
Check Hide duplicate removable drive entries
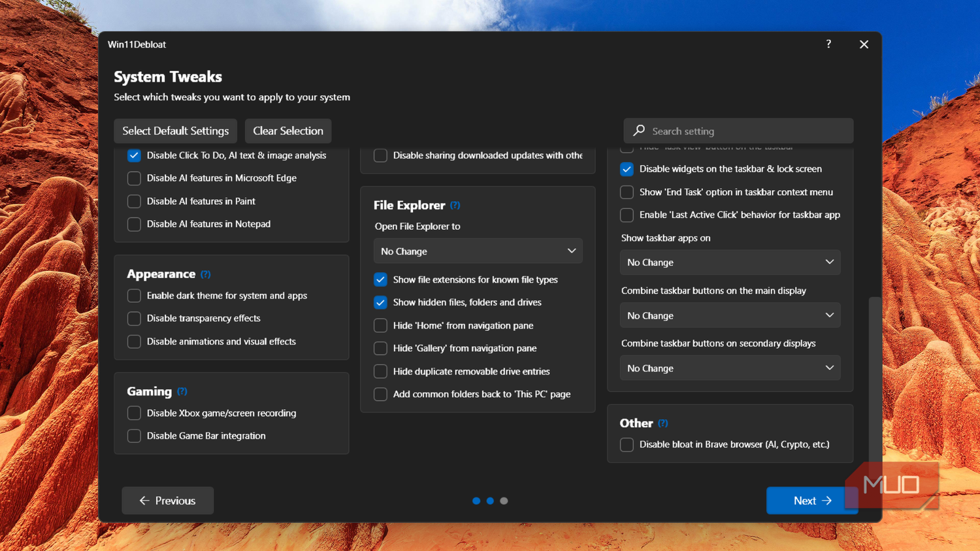pyautogui.click(x=380, y=371)
